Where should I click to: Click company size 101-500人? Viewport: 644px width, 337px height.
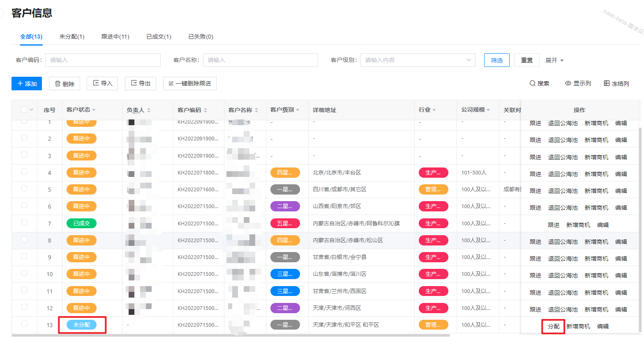point(474,172)
